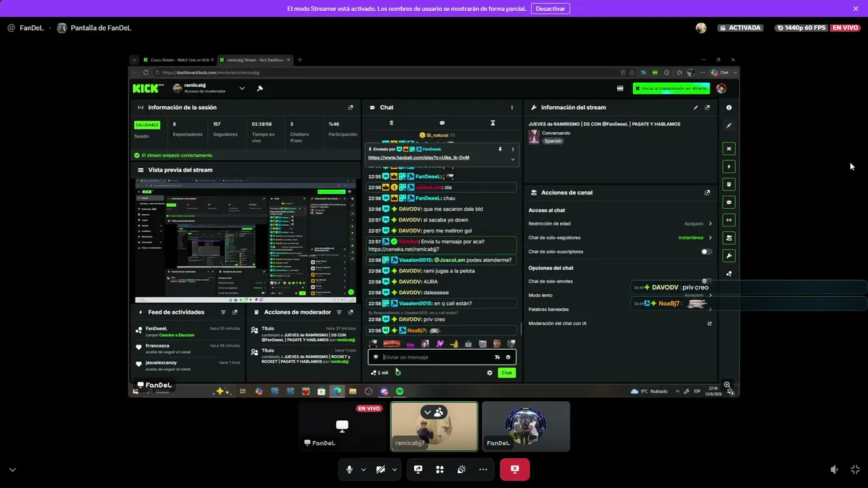
Task: Filter the Feed de actividades list
Action: click(x=223, y=312)
